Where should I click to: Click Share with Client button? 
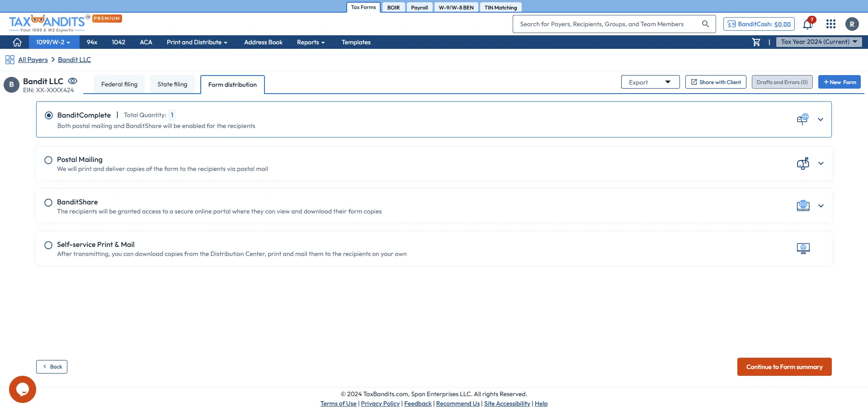tap(716, 82)
